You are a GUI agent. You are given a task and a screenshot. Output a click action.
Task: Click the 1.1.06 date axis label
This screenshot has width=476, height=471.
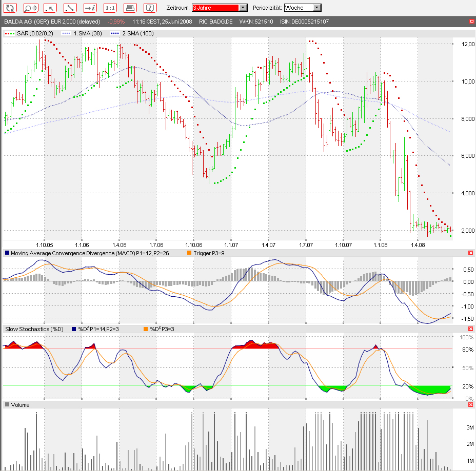pos(82,245)
